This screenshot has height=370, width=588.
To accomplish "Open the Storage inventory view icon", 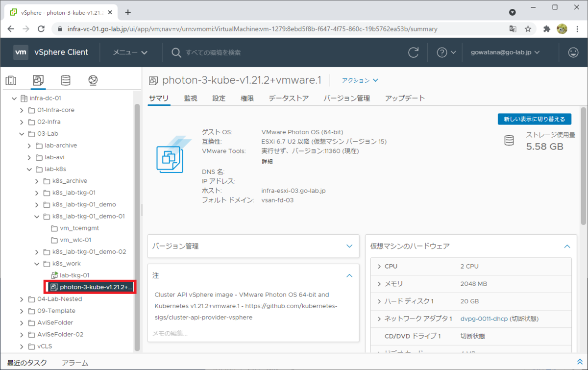I will [x=65, y=80].
